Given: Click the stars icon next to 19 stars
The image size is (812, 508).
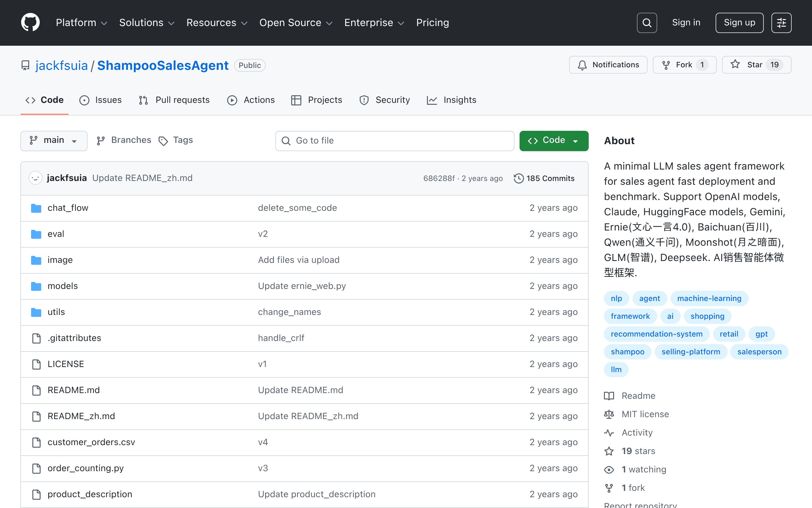Looking at the screenshot, I should pos(609,451).
